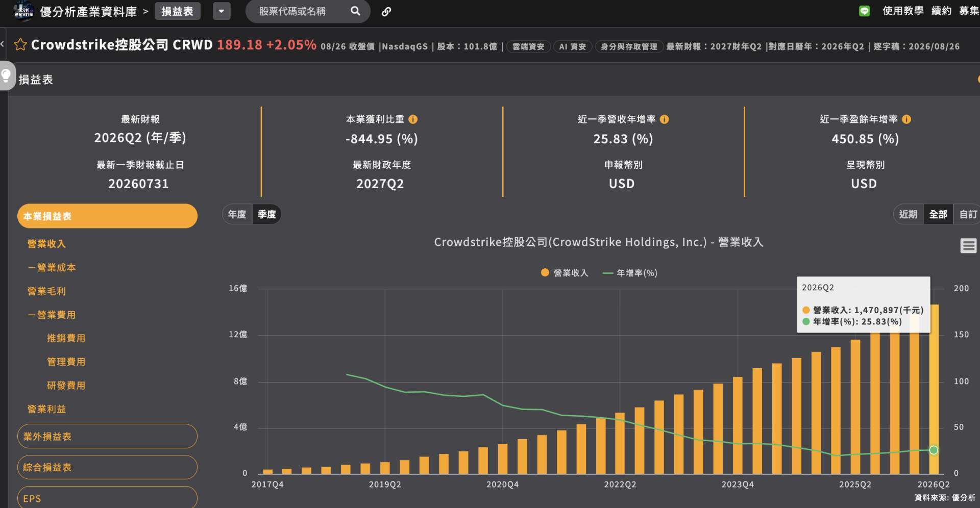The height and width of the screenshot is (508, 980).
Task: Open 使用教學 link
Action: click(x=903, y=11)
